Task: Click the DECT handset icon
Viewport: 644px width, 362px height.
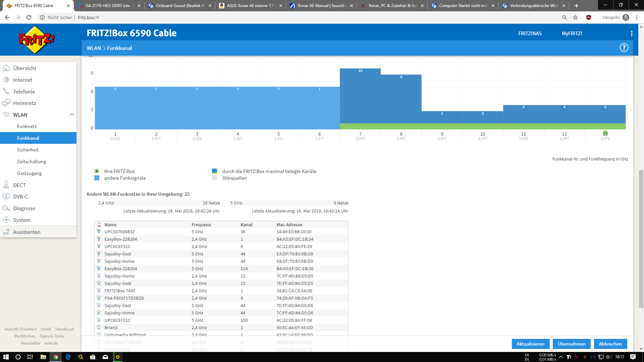Action: pos(6,185)
